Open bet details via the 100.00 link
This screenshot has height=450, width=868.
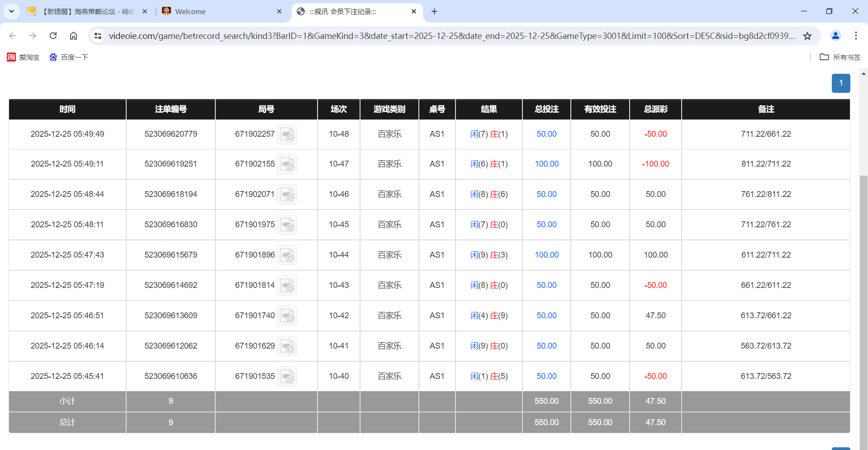point(546,164)
